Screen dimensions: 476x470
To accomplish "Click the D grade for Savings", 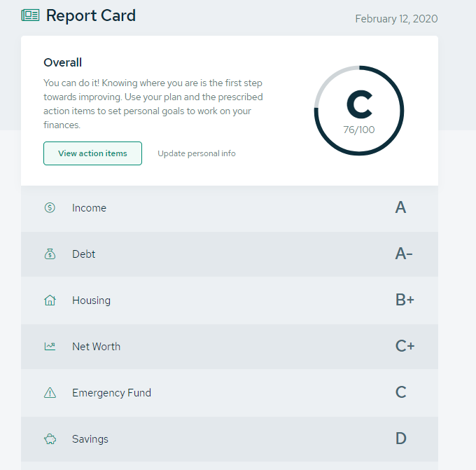I will pos(400,438).
